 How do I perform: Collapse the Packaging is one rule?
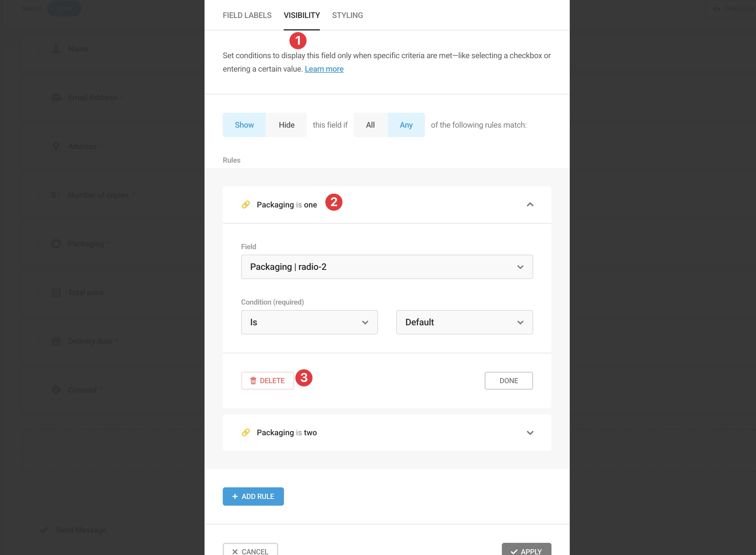pos(530,205)
